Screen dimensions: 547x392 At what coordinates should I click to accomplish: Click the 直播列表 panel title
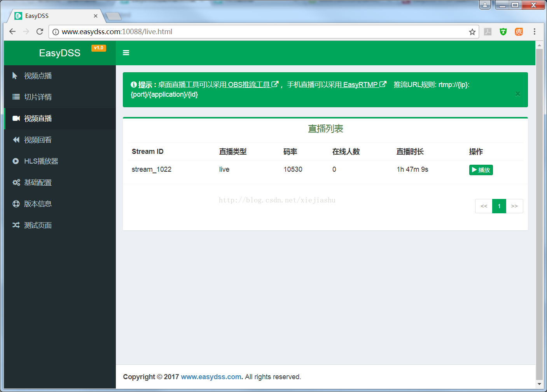click(325, 129)
